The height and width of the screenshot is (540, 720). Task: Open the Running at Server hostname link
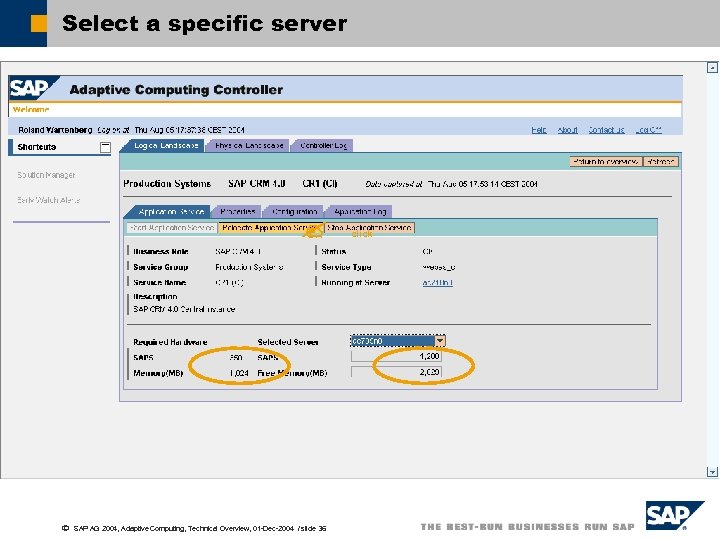[x=437, y=282]
